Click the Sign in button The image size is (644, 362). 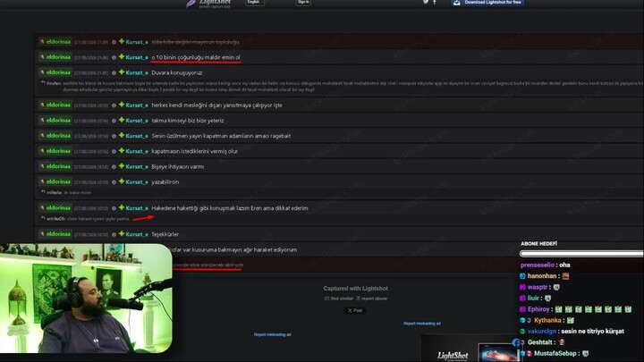303,2
